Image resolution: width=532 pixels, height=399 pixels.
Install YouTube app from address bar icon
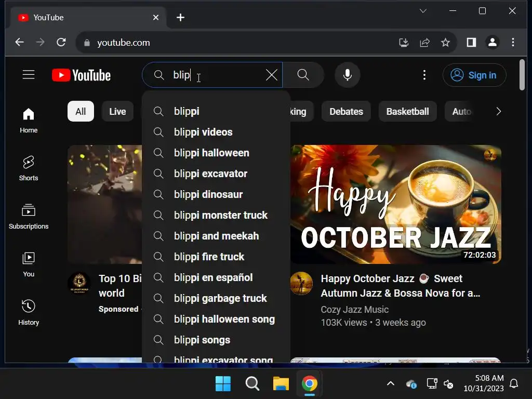pos(404,43)
